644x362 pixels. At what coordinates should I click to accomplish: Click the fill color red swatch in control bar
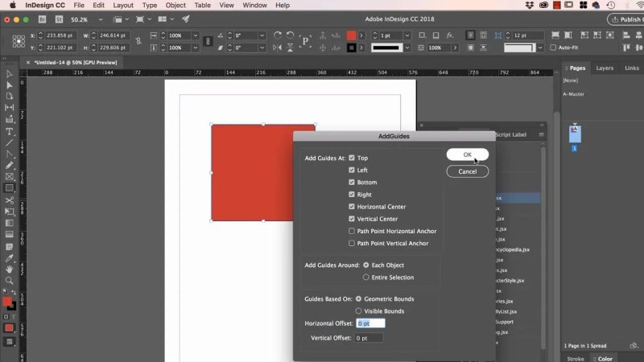click(x=351, y=35)
